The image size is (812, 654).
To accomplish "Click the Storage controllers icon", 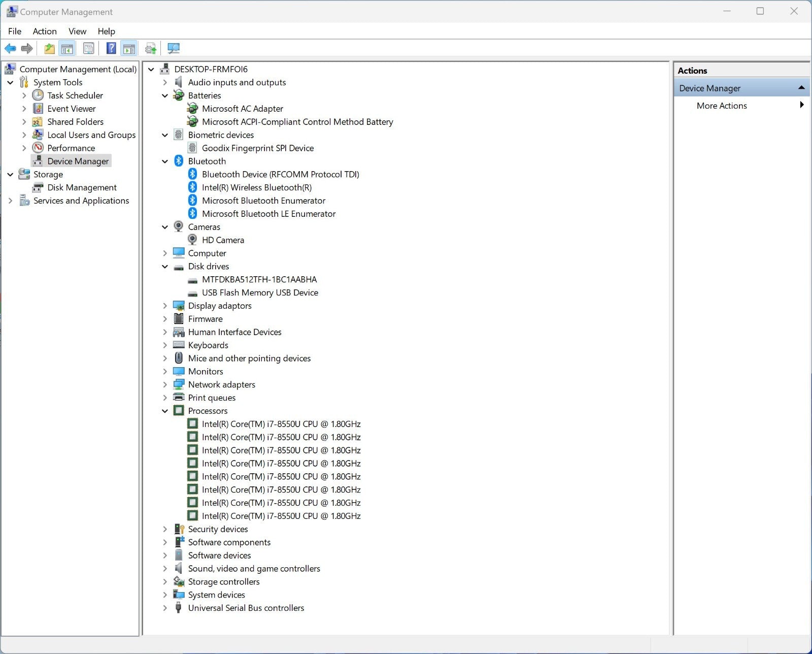I will tap(179, 581).
